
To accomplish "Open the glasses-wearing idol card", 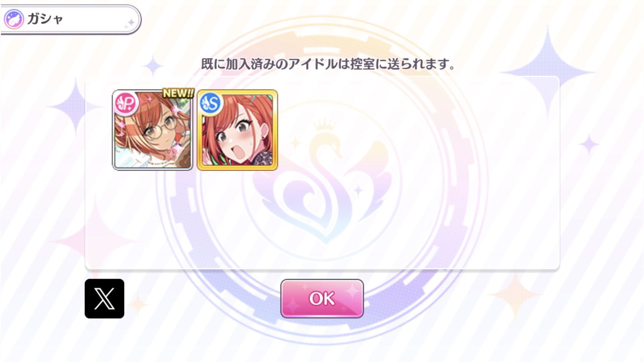I will tap(153, 130).
